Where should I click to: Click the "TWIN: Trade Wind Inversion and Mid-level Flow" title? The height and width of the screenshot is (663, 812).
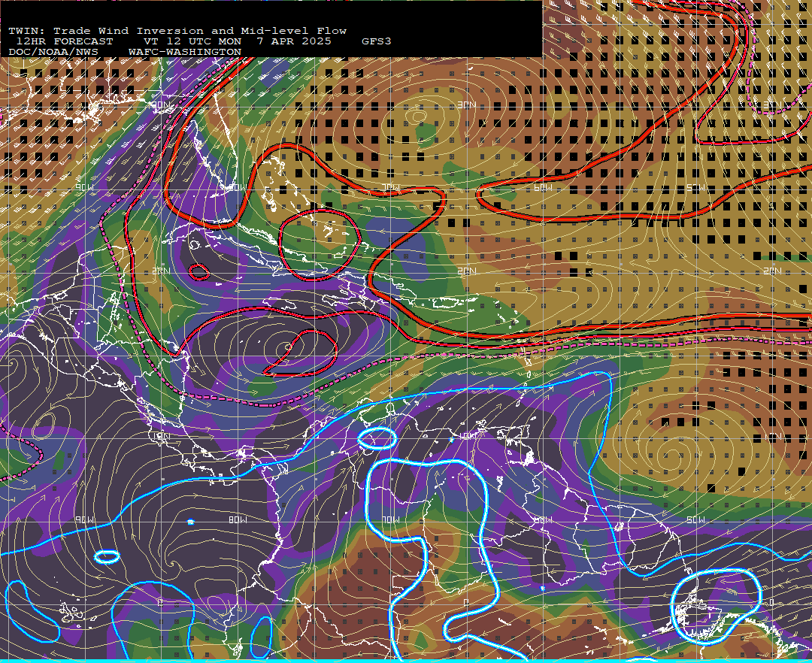[x=177, y=31]
